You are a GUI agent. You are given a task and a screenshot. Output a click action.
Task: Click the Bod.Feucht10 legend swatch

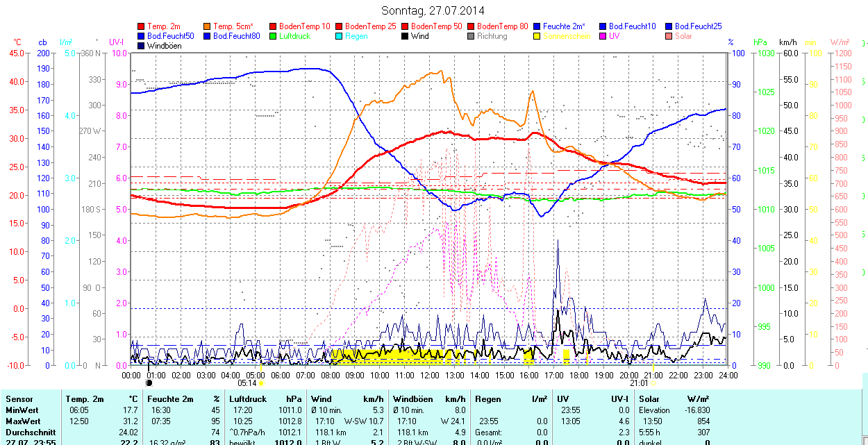coord(603,26)
